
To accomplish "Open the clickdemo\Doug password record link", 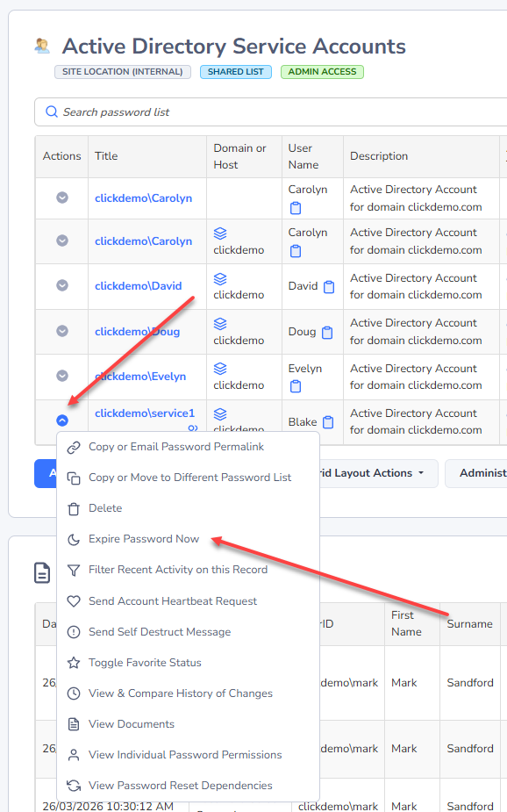I will pyautogui.click(x=137, y=332).
